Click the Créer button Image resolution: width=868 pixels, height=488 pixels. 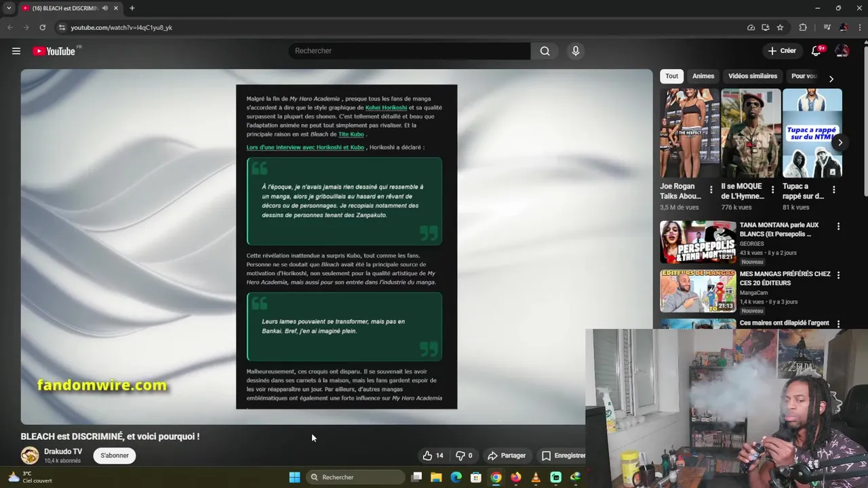[x=782, y=51]
